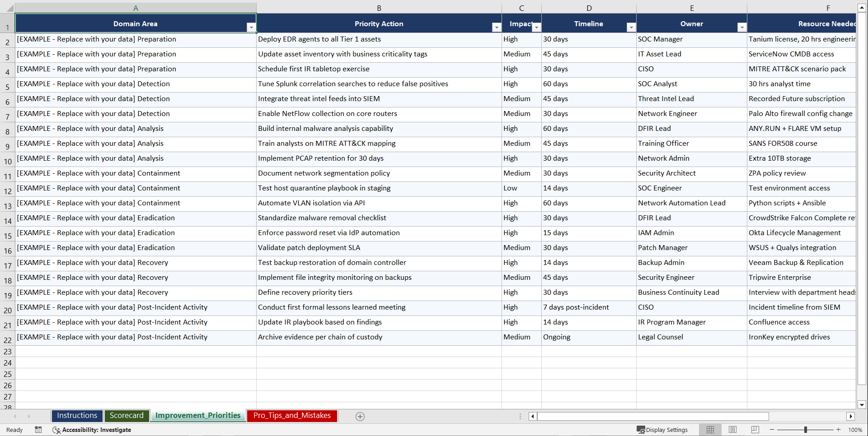Run the Accessibility: Investigate checker

point(92,430)
